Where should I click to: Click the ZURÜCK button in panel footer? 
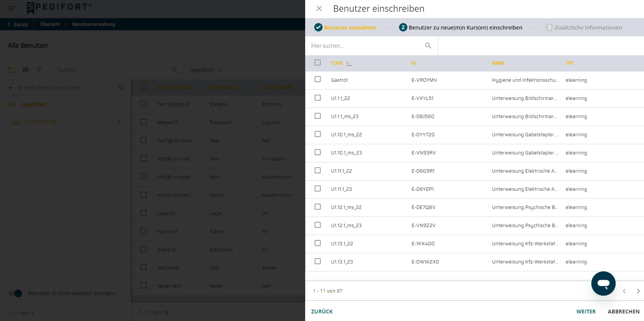tap(322, 312)
